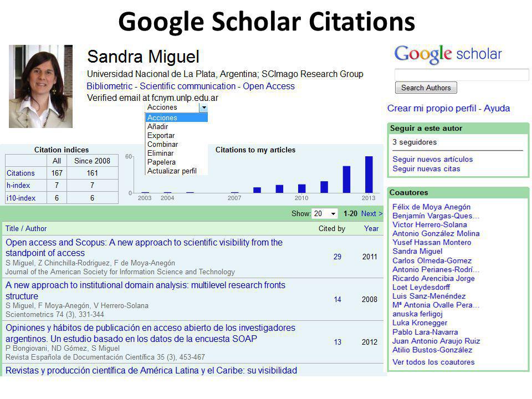Image resolution: width=532 pixels, height=399 pixels.
Task: Click the 161 citations since 2008 cell
Action: pos(93,173)
